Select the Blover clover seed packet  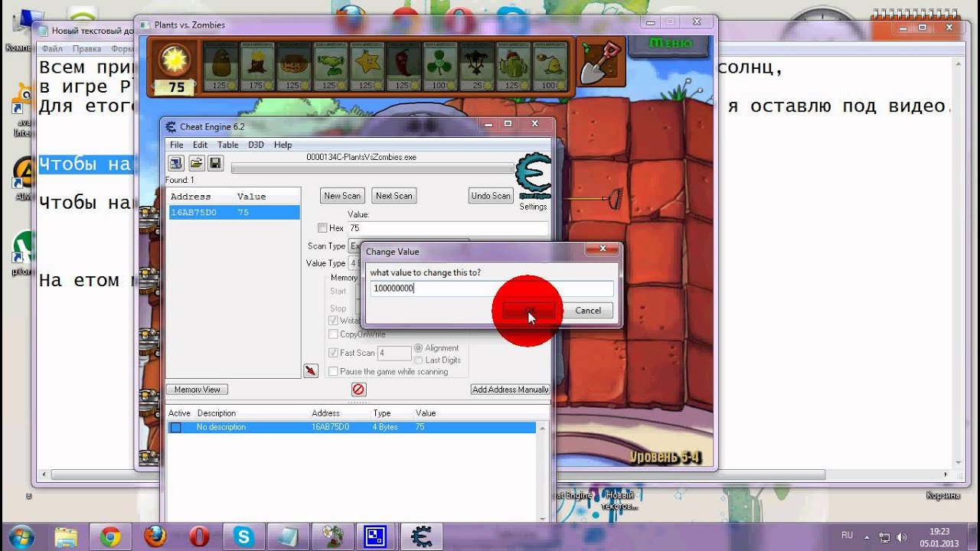(440, 67)
